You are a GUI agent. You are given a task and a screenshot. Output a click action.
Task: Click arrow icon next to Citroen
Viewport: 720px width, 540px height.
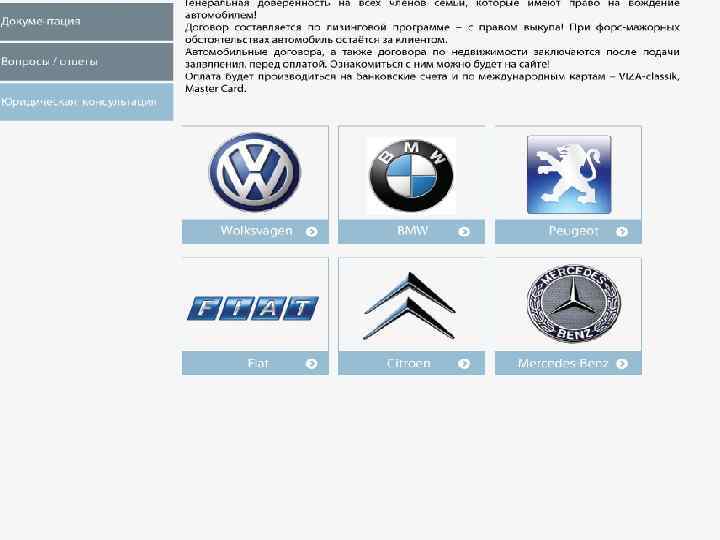coord(464,364)
